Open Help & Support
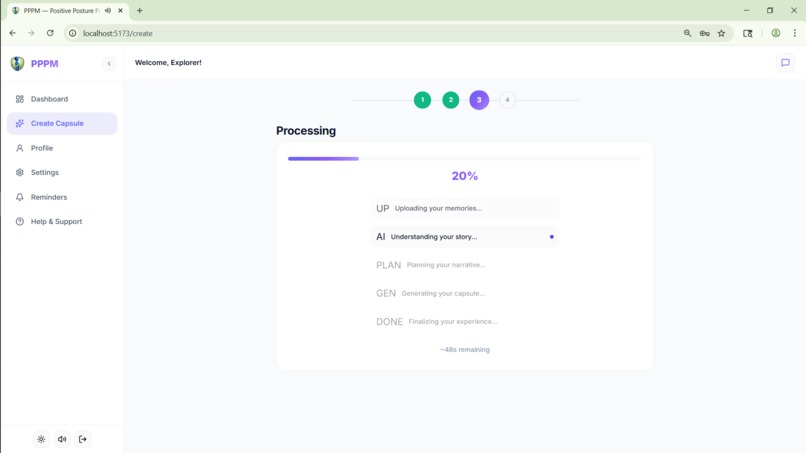 tap(62, 222)
